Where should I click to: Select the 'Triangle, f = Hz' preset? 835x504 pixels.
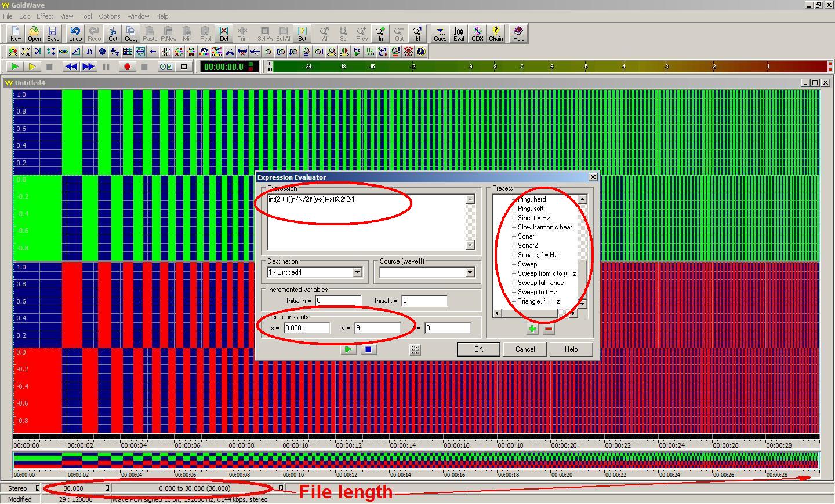(x=539, y=301)
